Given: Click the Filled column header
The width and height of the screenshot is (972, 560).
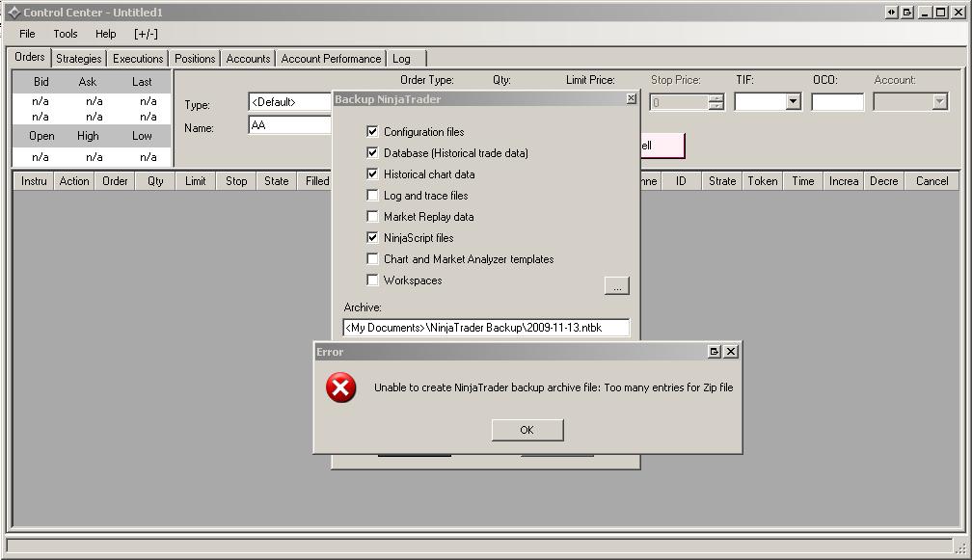Looking at the screenshot, I should pos(316,181).
